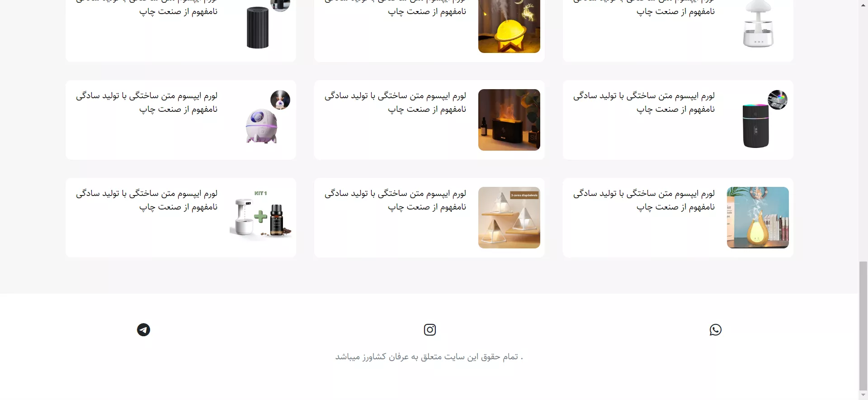Viewport: 868px width, 400px height.
Task: Open the wood-grain aroma diffuser image
Action: click(x=758, y=218)
